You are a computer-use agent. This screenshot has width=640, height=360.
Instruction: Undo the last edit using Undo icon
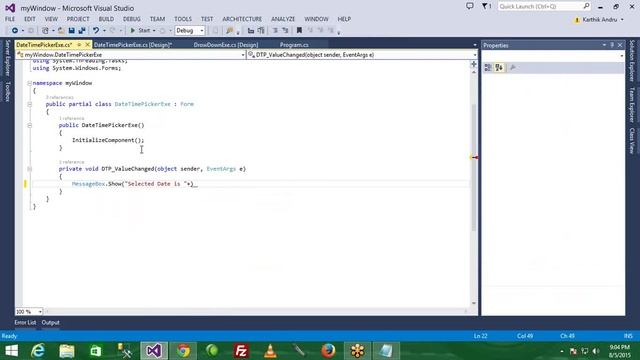[96, 31]
